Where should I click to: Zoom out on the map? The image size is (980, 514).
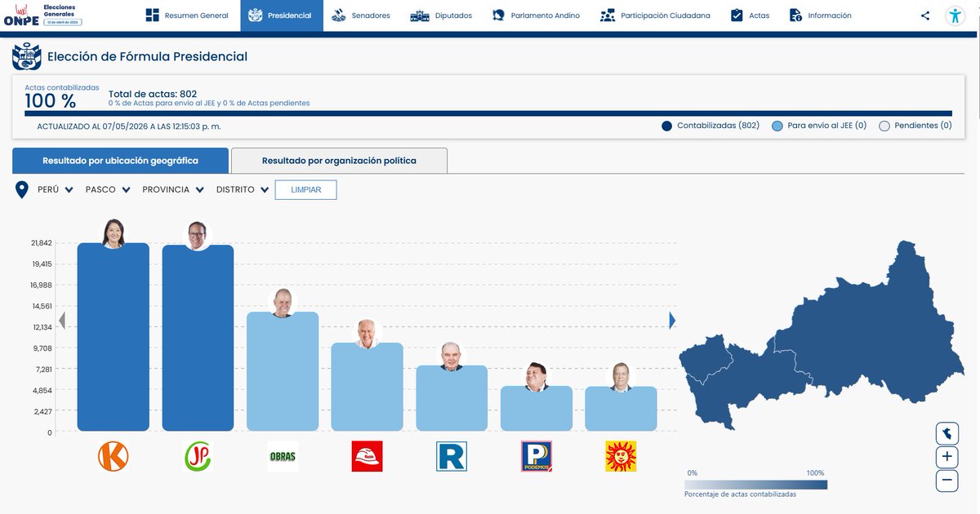pyautogui.click(x=947, y=481)
